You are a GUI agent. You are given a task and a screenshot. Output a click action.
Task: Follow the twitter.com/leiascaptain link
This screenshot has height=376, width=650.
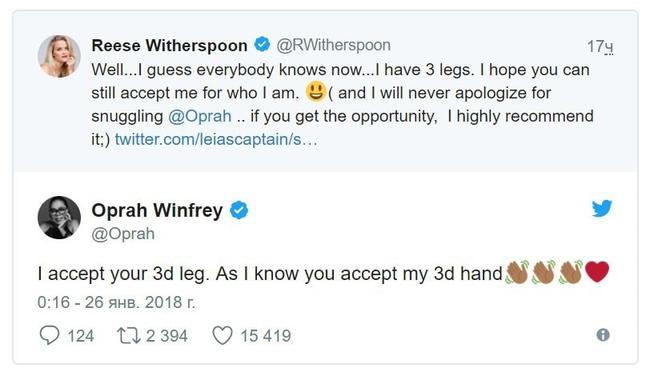click(216, 139)
